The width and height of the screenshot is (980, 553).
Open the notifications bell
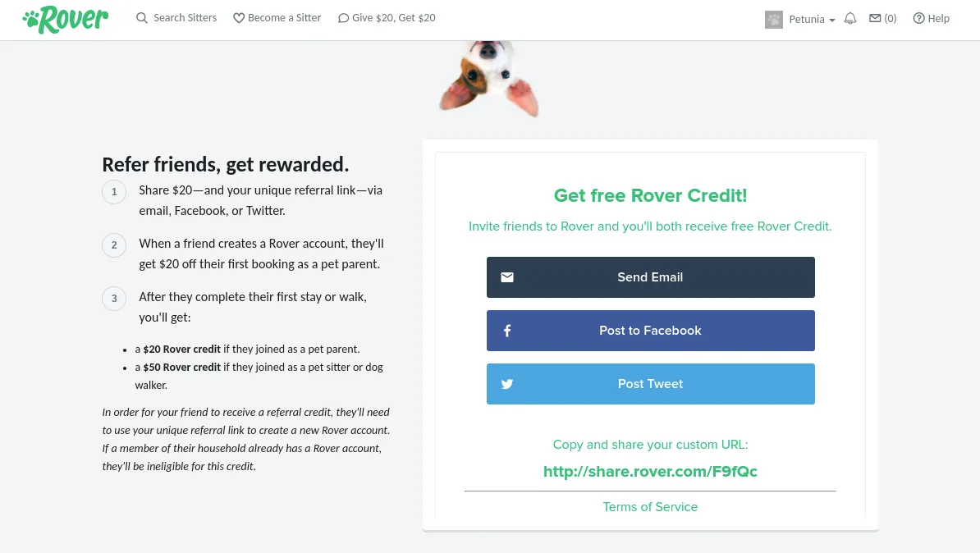pos(850,19)
